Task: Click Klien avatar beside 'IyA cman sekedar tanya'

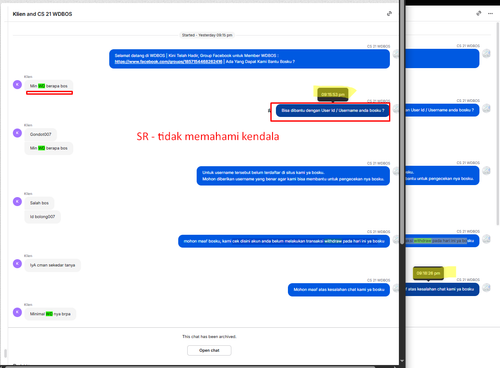Action: point(17,264)
